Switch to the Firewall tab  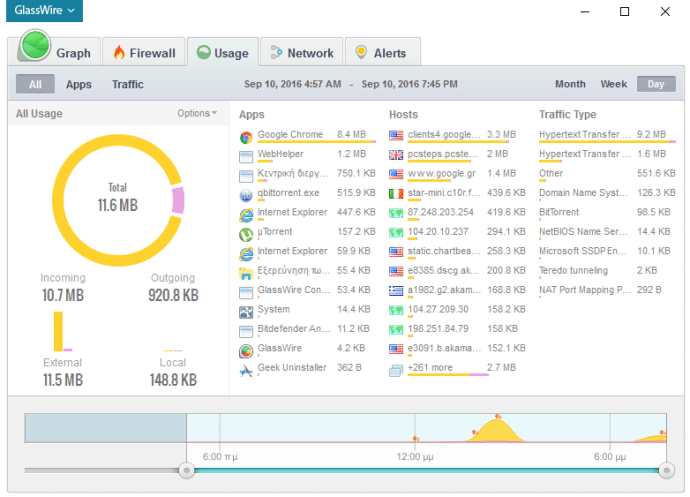point(144,53)
